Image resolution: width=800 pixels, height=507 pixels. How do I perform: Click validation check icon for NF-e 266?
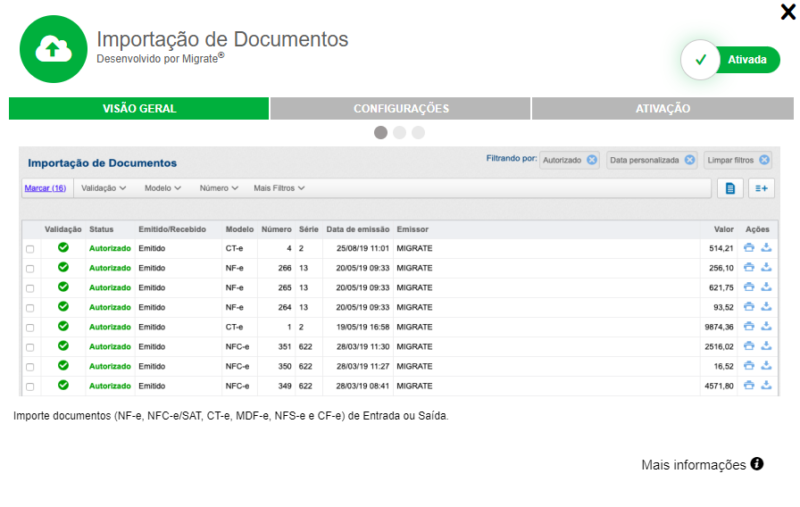coord(63,267)
